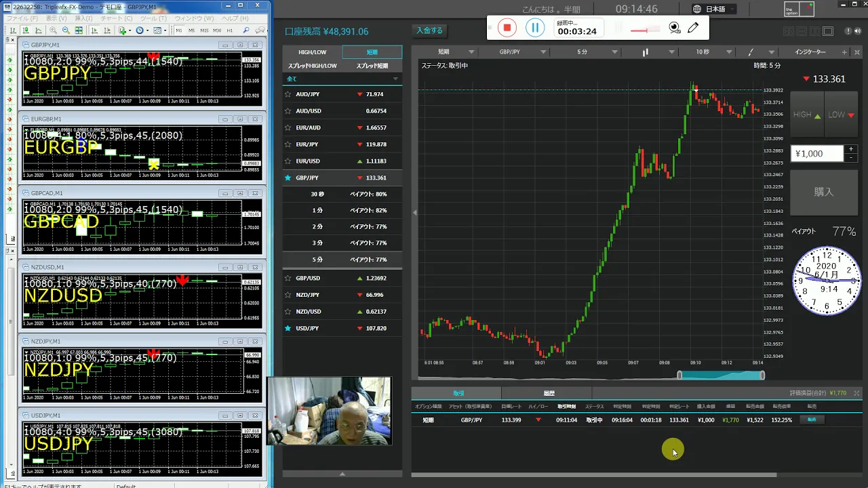Viewport: 868px width, 488px height.
Task: Click the LOW button
Action: [x=842, y=115]
